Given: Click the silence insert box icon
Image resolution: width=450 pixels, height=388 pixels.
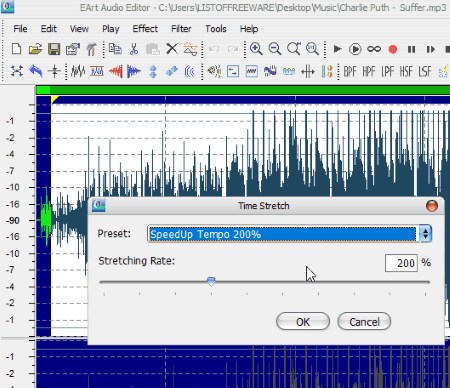Looking at the screenshot, I should click(233, 71).
